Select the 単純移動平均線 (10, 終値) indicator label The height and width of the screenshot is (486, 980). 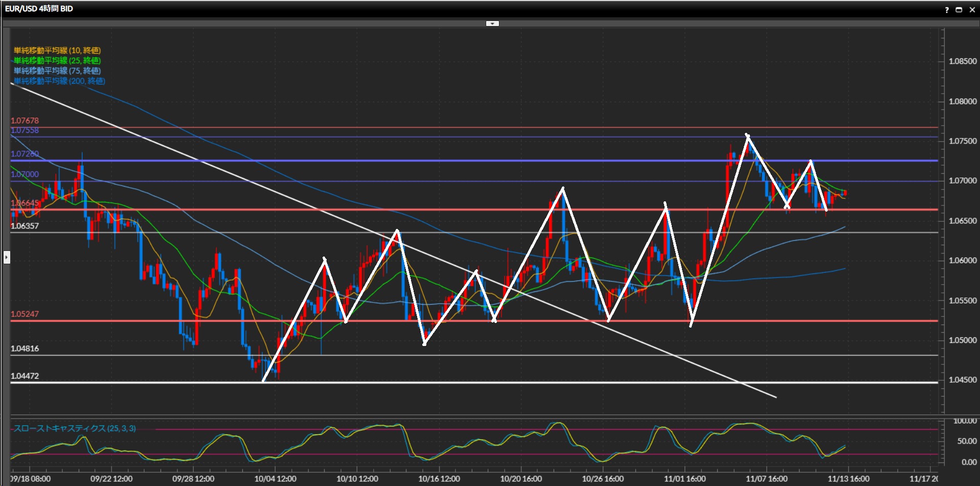click(57, 50)
